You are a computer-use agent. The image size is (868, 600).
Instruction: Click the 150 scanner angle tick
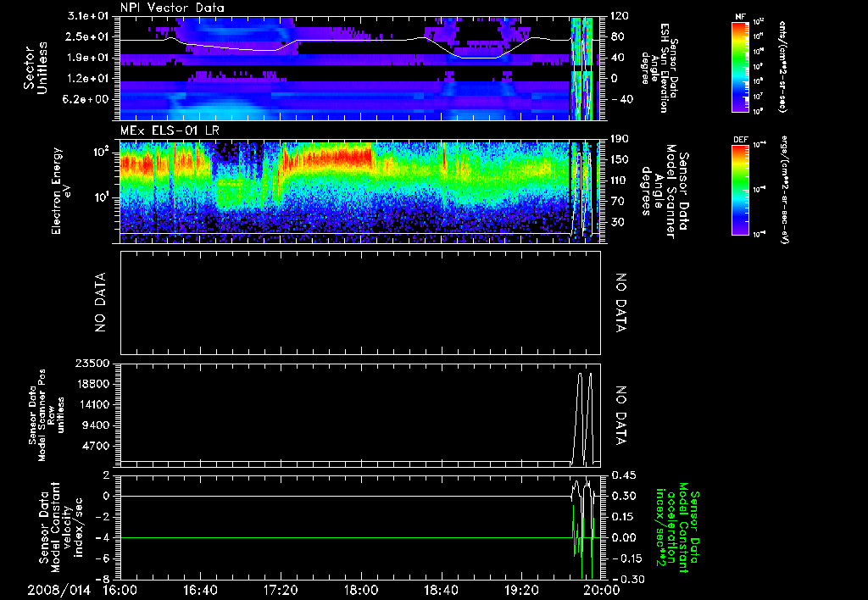click(x=620, y=159)
